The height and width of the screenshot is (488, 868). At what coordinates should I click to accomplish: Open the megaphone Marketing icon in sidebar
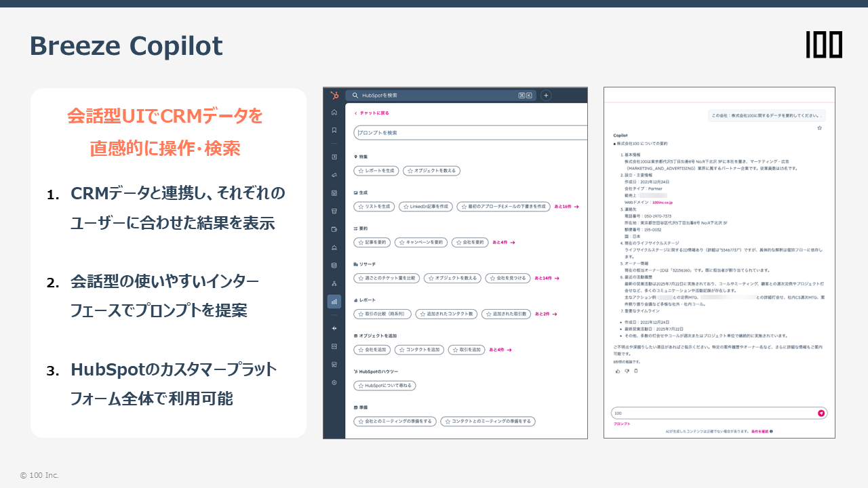pyautogui.click(x=334, y=175)
